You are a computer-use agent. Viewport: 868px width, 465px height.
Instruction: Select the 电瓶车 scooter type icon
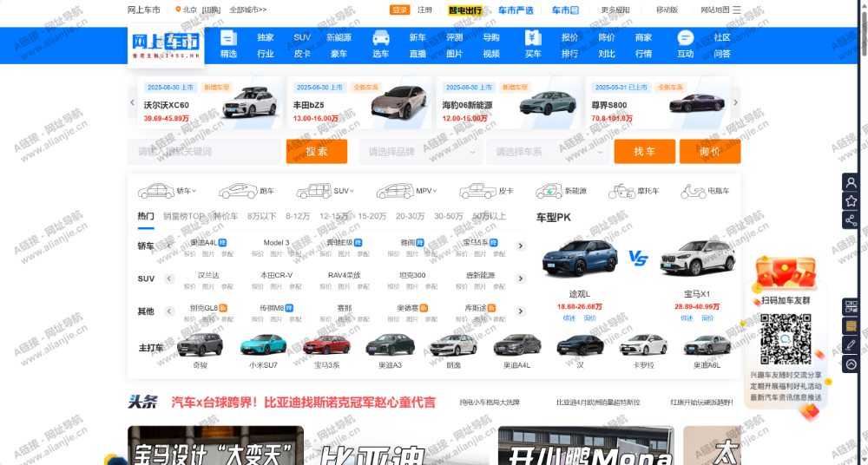click(694, 191)
